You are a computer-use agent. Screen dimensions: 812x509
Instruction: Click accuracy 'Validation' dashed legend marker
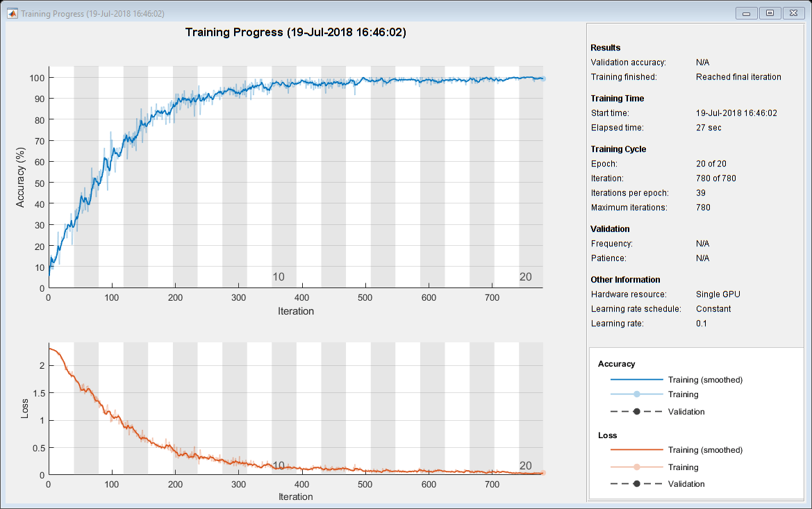pyautogui.click(x=636, y=412)
